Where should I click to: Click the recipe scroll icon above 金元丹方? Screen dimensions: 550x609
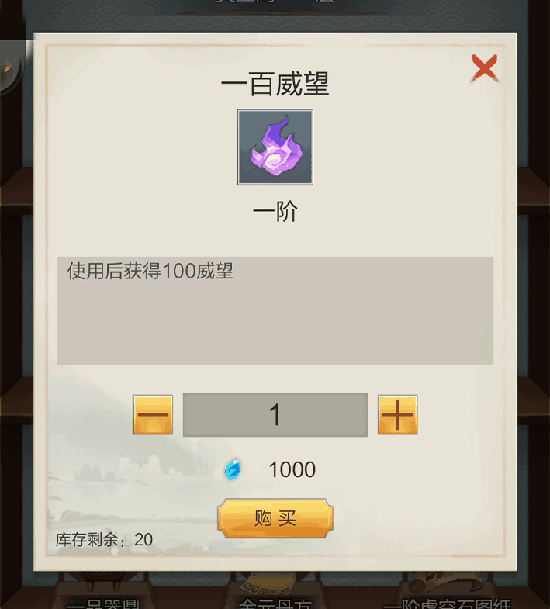point(268,584)
